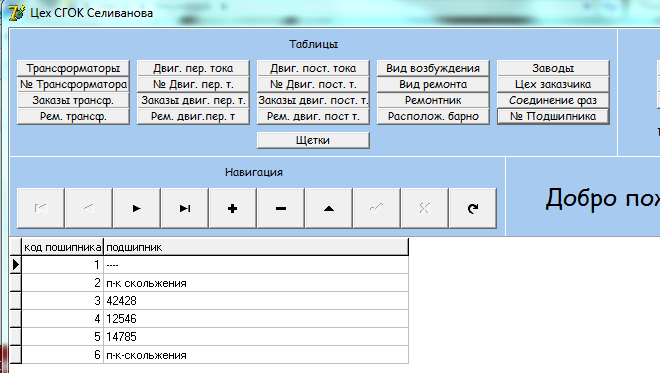Select row indicator for record 1
Viewport: 660px width, 373px height.
(16, 265)
